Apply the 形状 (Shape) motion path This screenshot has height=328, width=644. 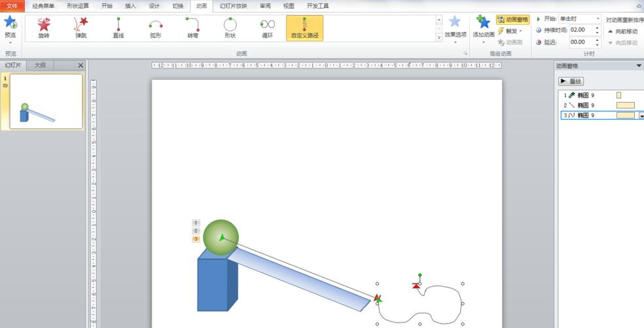point(230,27)
